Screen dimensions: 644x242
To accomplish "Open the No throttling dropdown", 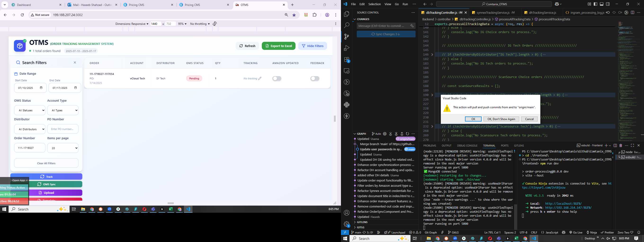I will pos(200,24).
